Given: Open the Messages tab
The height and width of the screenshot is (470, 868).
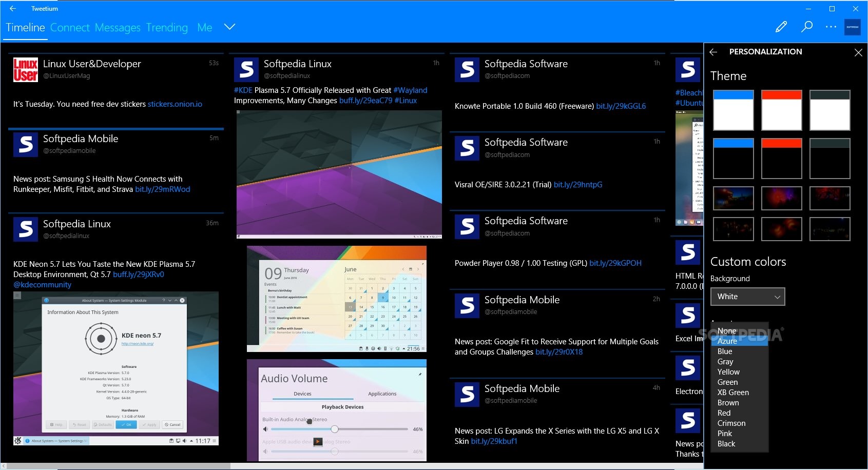Looking at the screenshot, I should (118, 28).
